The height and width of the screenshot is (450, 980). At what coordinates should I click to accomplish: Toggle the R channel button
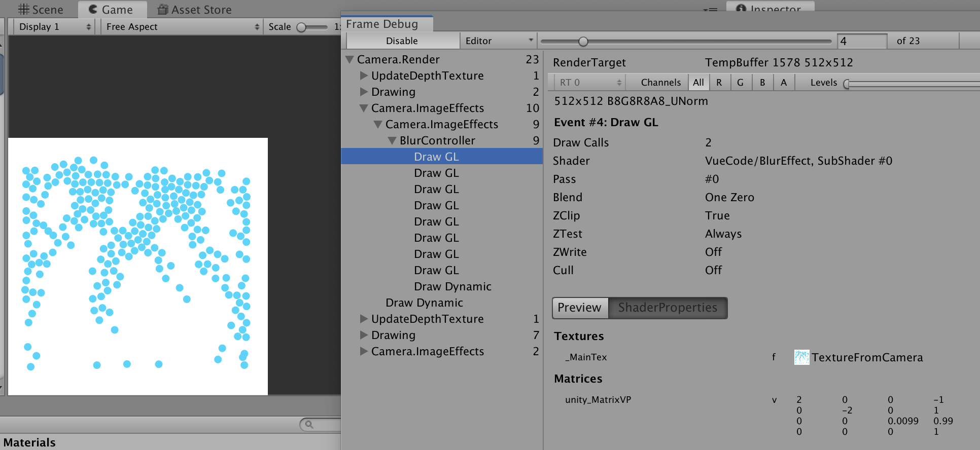(x=719, y=83)
